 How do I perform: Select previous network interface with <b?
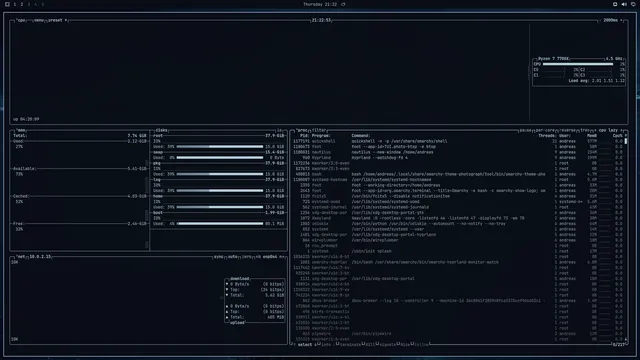(x=258, y=257)
